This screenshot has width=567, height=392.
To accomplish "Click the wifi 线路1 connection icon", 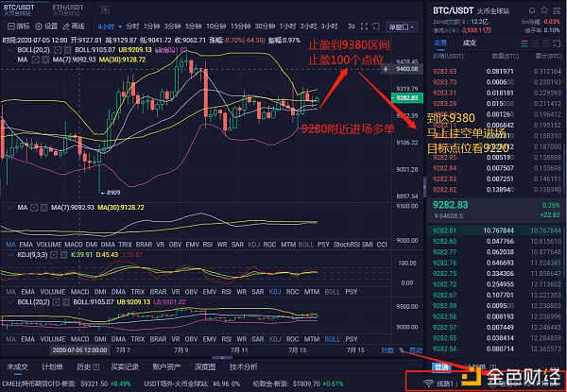I will click(x=428, y=383).
